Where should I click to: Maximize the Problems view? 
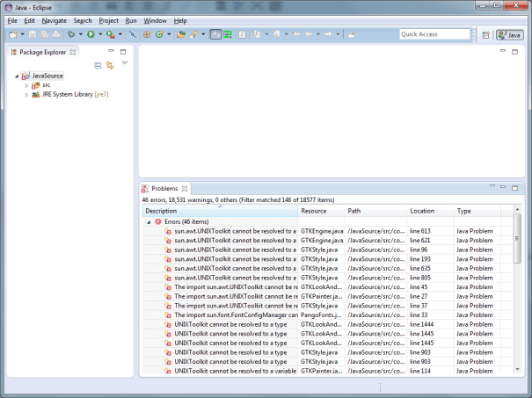pyautogui.click(x=514, y=188)
